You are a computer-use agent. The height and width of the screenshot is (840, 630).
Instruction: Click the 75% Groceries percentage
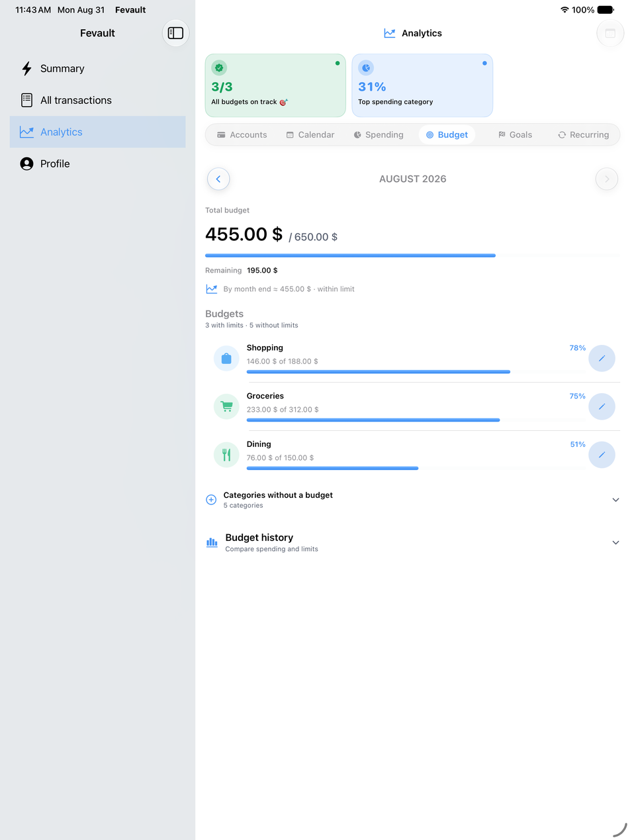[578, 397]
